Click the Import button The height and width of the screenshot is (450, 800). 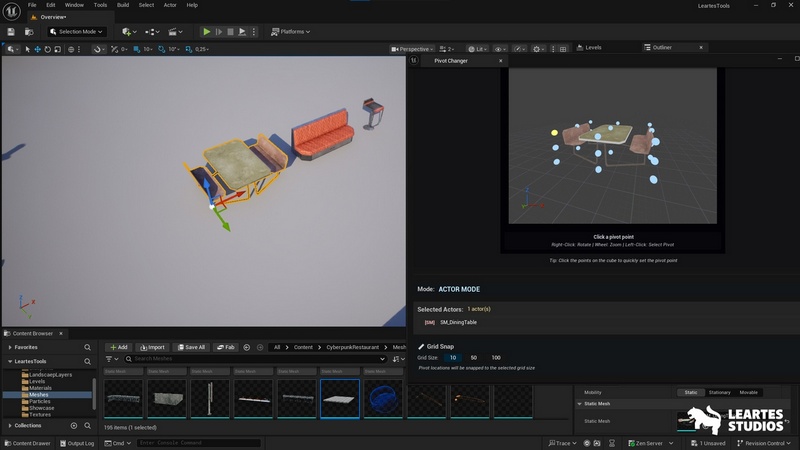(151, 347)
